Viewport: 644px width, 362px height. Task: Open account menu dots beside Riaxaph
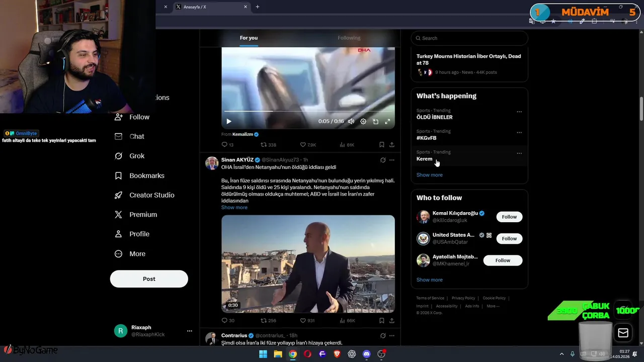click(x=190, y=331)
